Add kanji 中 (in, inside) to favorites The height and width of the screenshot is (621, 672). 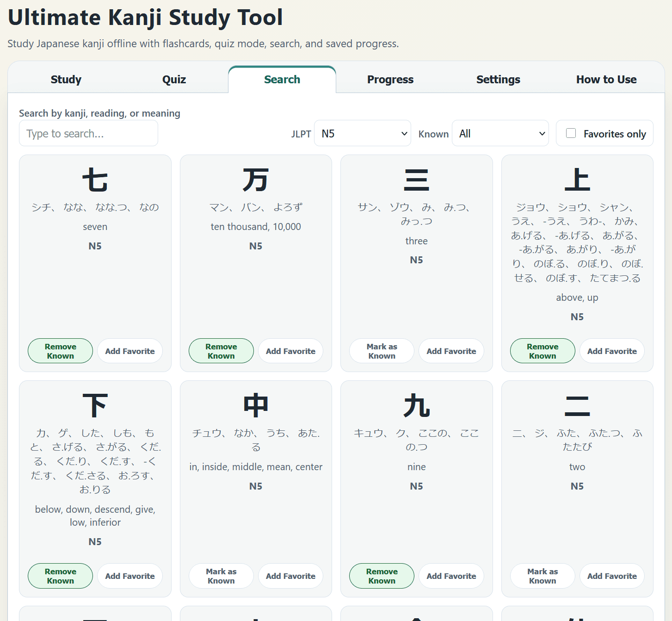click(290, 576)
